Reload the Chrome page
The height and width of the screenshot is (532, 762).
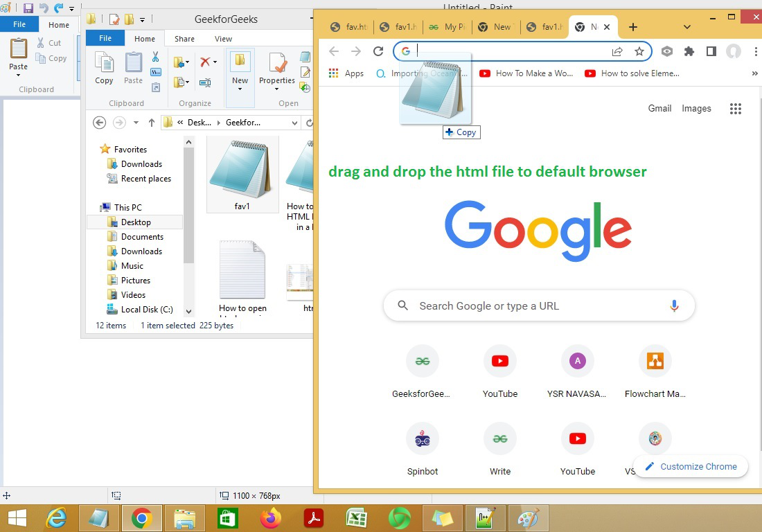(x=378, y=51)
